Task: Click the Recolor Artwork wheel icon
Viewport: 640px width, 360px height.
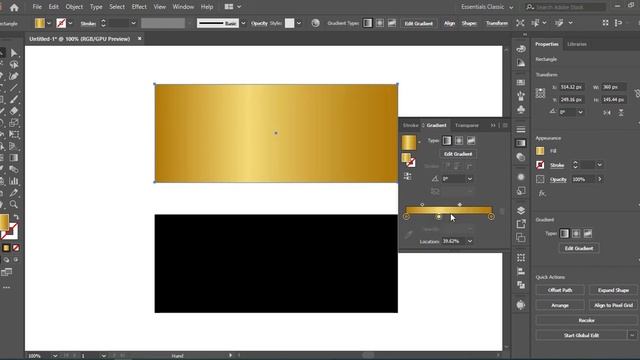Action: (315, 23)
